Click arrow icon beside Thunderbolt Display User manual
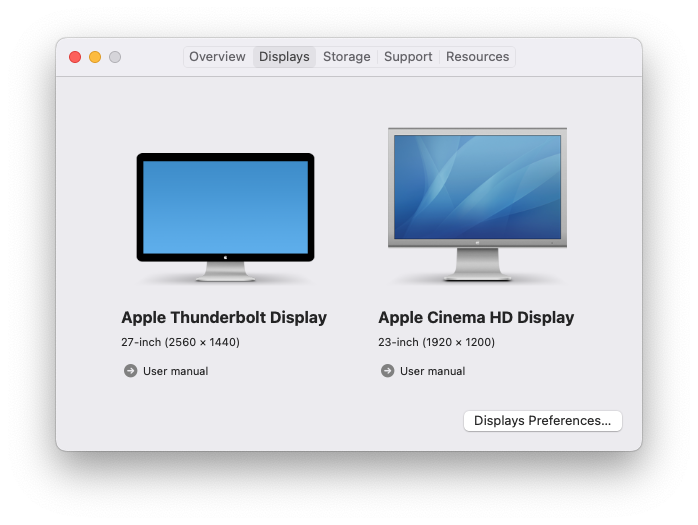Screen dimensions: 698x525 tap(130, 370)
